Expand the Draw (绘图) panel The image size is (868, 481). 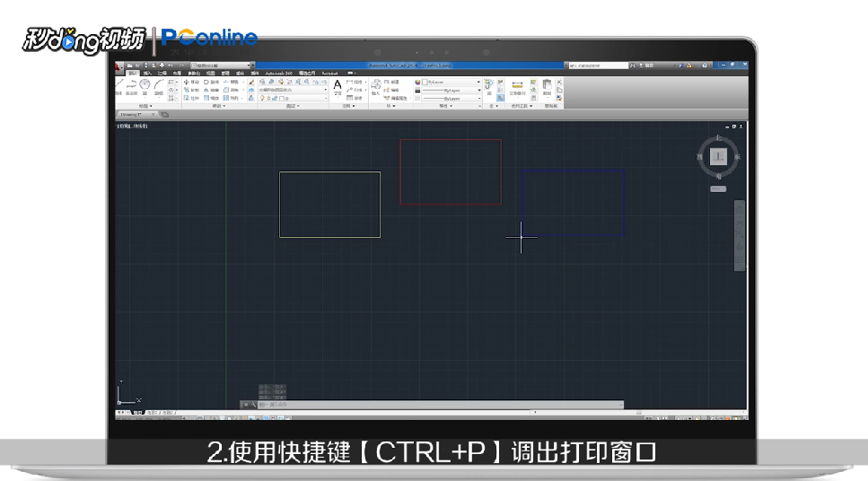point(145,106)
